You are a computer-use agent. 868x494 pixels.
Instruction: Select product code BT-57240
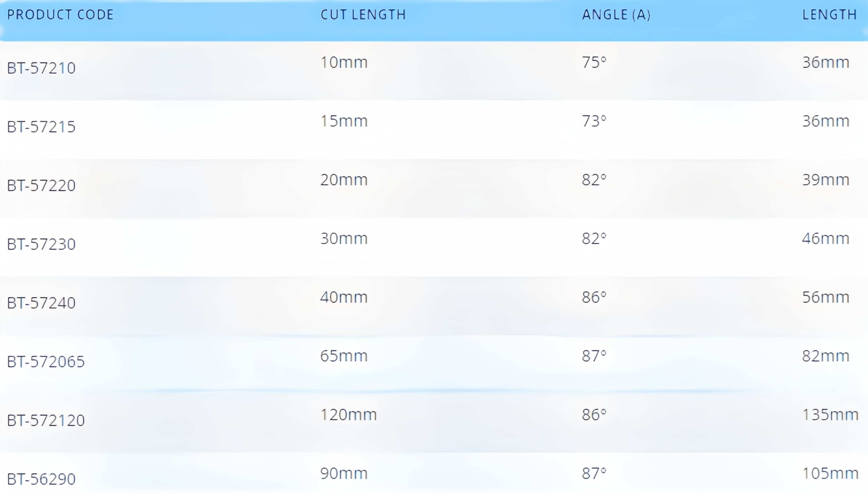tap(41, 303)
